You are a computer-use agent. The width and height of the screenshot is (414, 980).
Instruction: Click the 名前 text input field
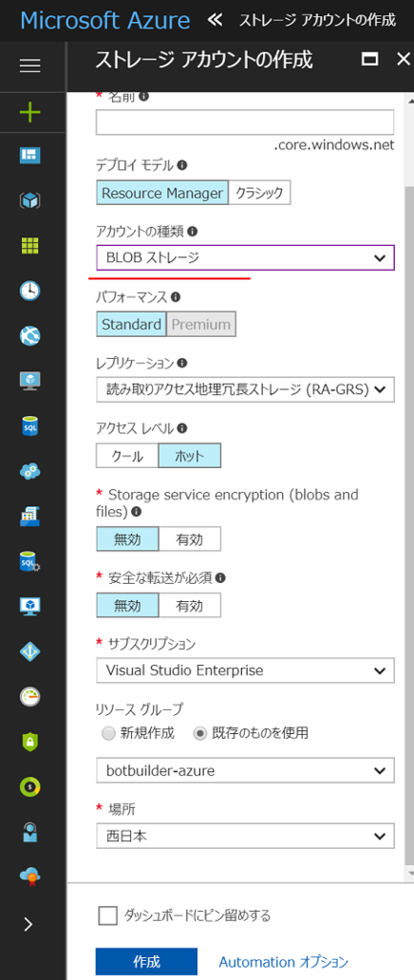pos(245,122)
